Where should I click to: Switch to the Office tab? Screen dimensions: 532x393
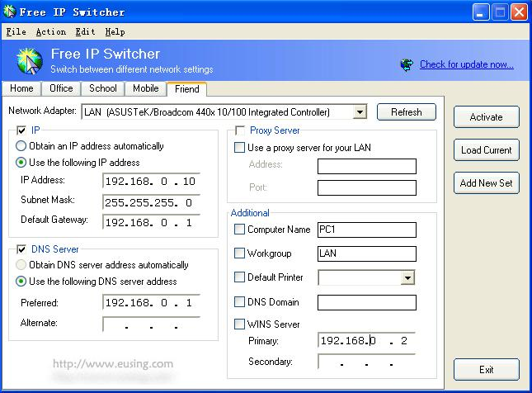61,88
